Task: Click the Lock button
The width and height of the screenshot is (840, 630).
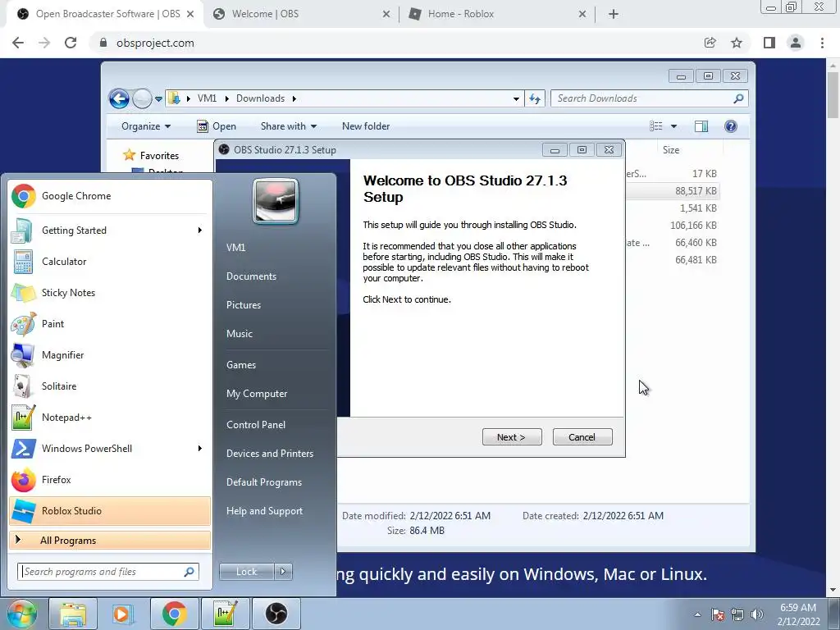Action: click(246, 572)
